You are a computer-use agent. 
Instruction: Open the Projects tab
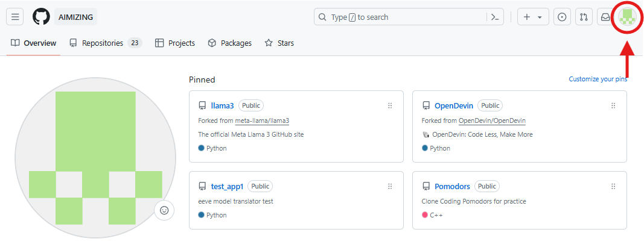click(x=175, y=43)
